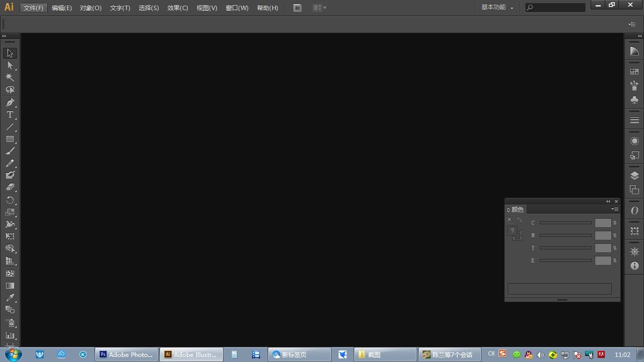Select the Perspective Grid tool
Screen dimensions: 644x362
tap(10, 260)
